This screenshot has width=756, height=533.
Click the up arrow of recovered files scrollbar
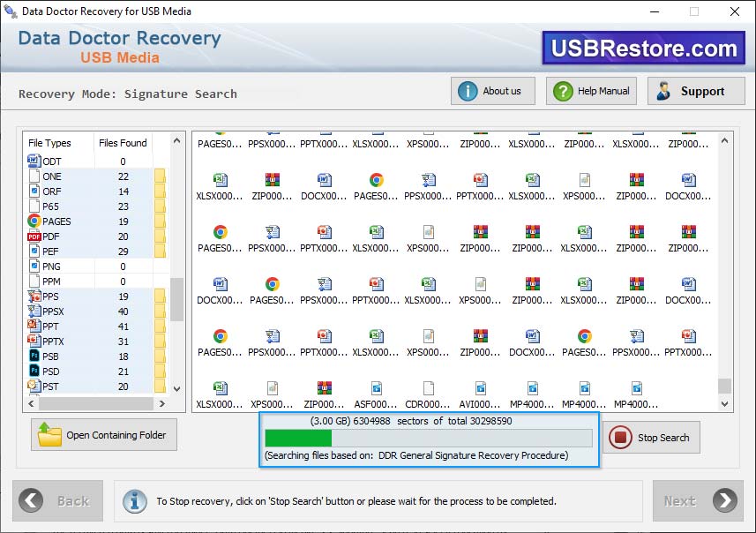point(724,141)
